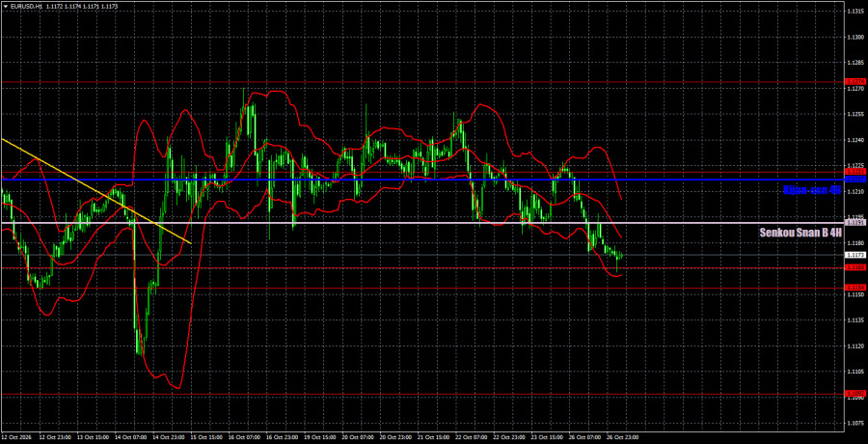Screen dimensions: 868x444
Task: Click the red 1.1165 price tag
Action: tap(855, 267)
